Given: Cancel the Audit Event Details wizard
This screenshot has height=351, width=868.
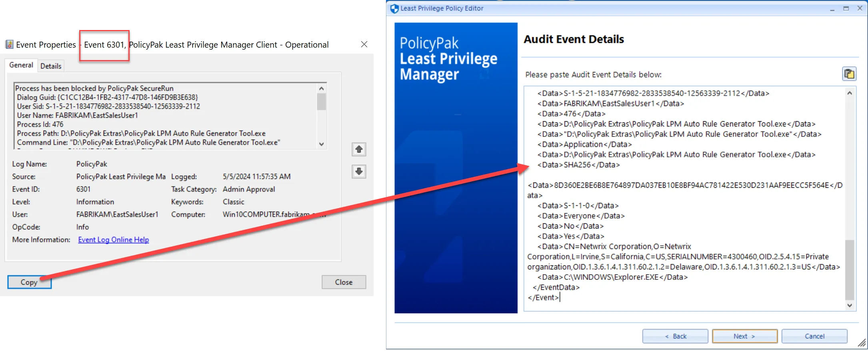Looking at the screenshot, I should click(814, 336).
